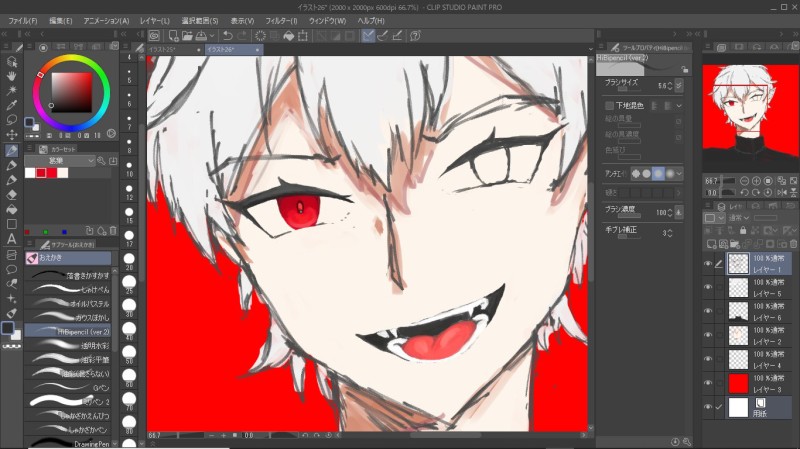800x449 pixels.
Task: Click Clear (dashed circle) icon in command bar
Action: (x=260, y=36)
